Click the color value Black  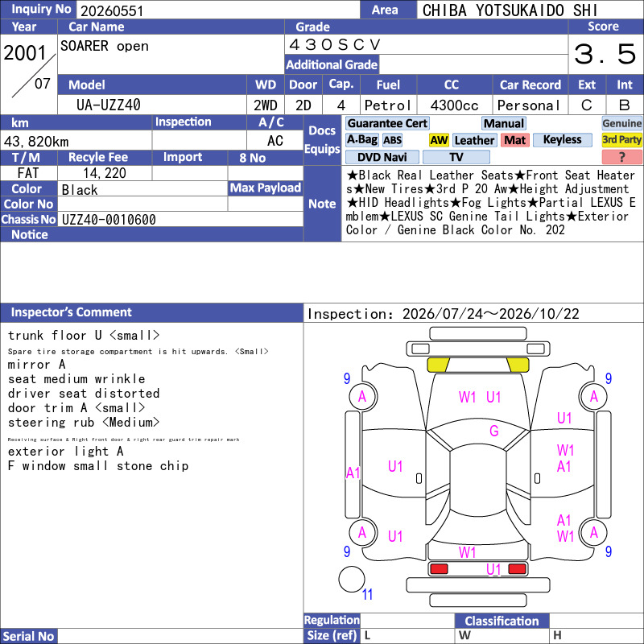(x=80, y=190)
